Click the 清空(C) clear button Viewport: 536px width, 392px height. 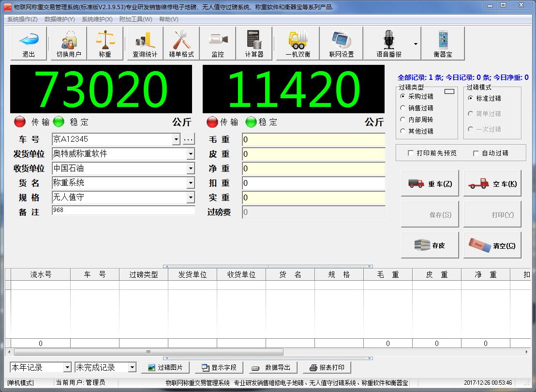[x=492, y=245]
